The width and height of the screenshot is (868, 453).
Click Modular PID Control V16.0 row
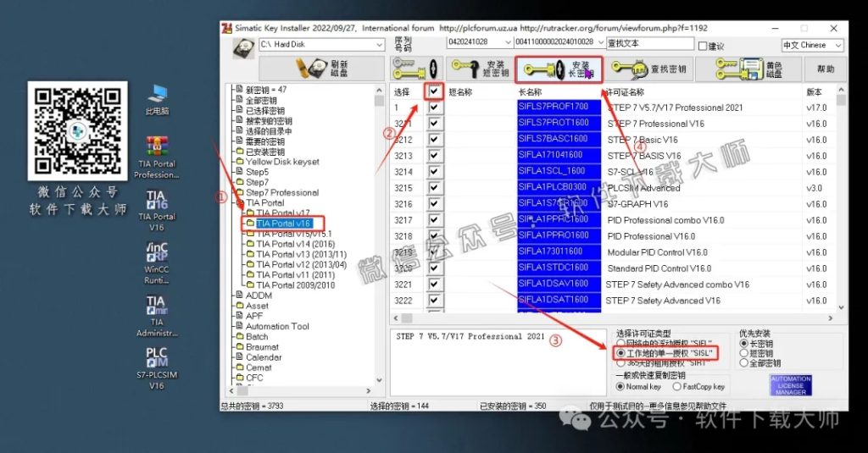pyautogui.click(x=658, y=252)
